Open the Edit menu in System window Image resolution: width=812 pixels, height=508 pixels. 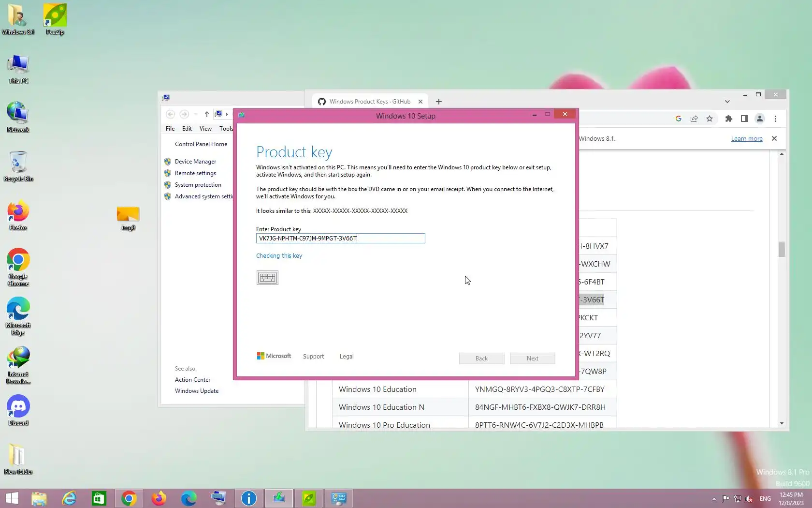(x=187, y=129)
